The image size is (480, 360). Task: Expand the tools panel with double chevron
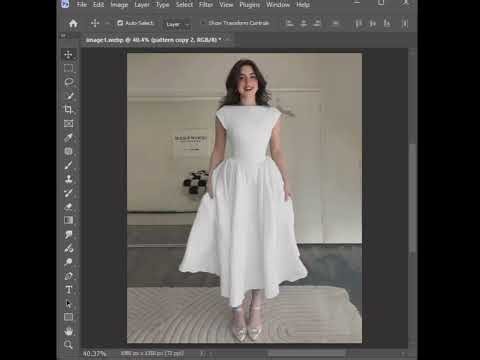click(63, 35)
